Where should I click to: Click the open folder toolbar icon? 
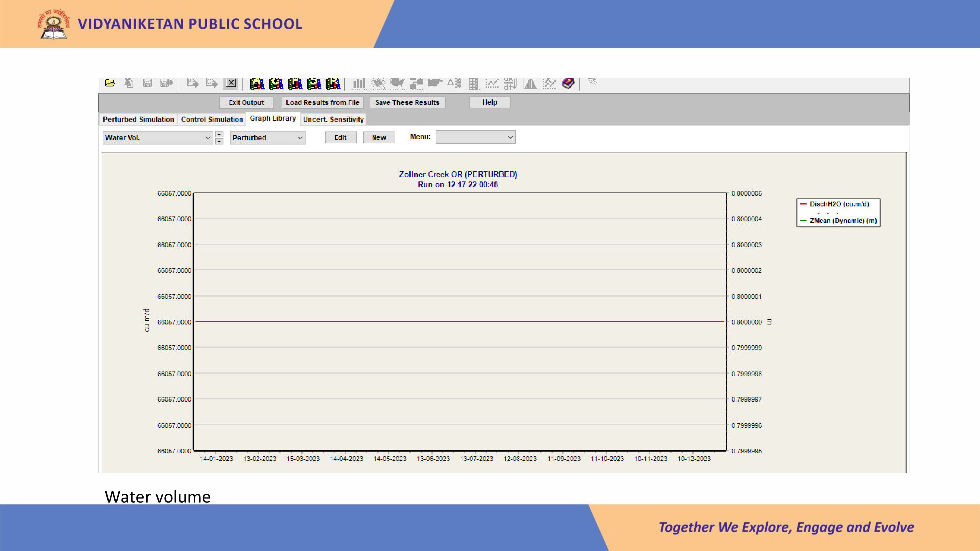point(110,83)
